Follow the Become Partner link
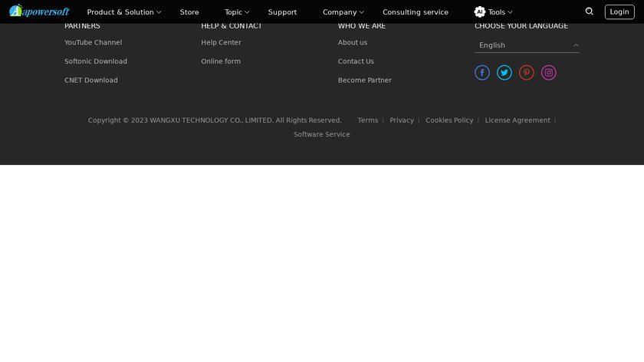644x362 pixels. point(364,81)
